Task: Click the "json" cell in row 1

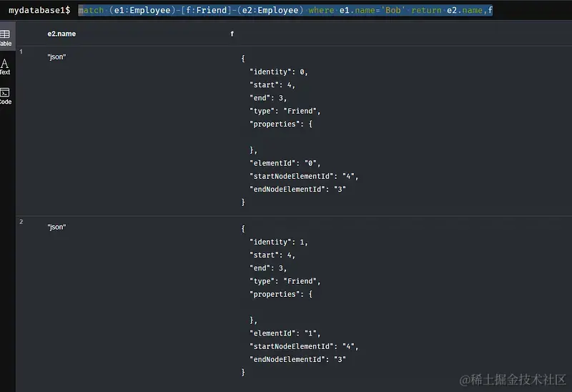Action: point(56,57)
